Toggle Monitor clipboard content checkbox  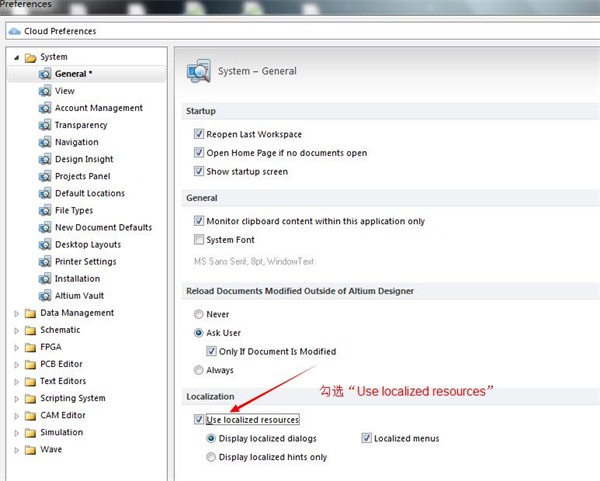coord(199,221)
